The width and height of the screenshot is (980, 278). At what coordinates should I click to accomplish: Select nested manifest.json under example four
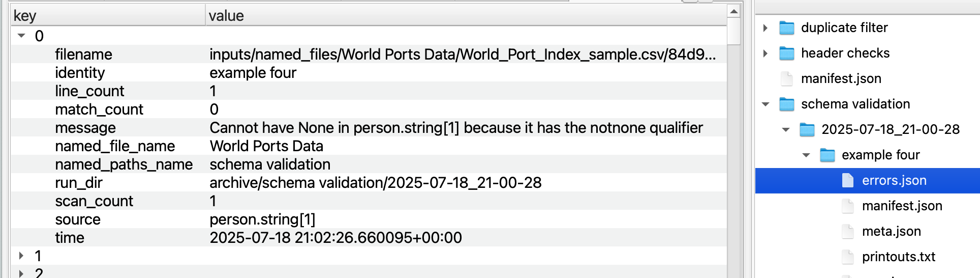tap(902, 206)
